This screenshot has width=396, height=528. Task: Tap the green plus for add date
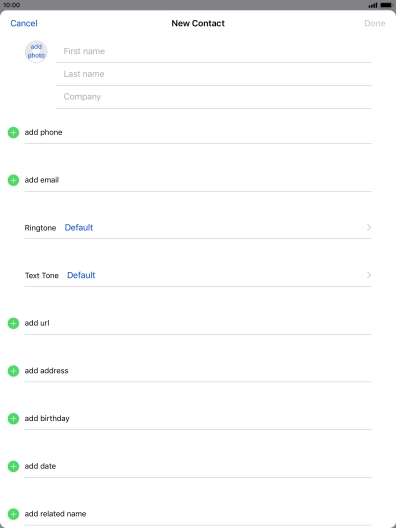click(x=13, y=466)
